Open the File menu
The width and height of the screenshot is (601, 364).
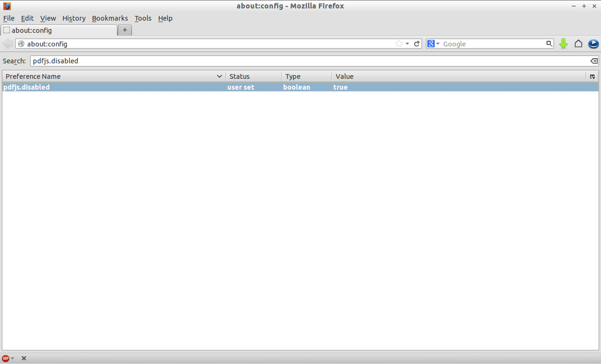pos(9,18)
